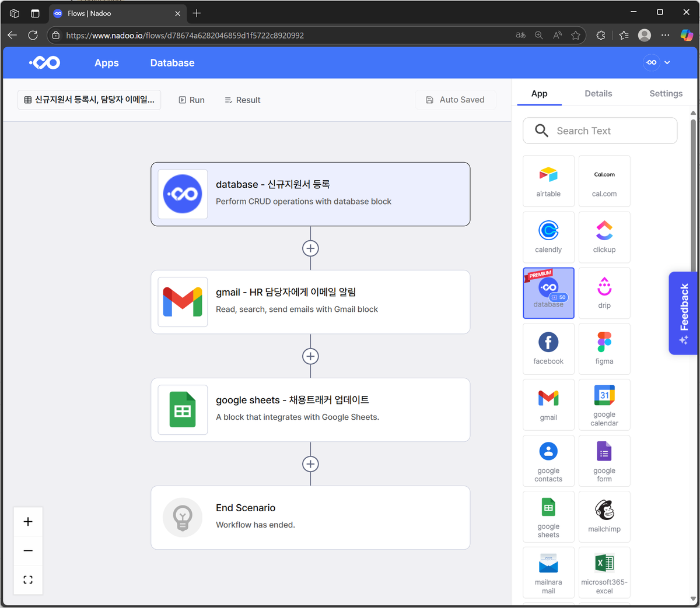Open the flow name dropdown
The width and height of the screenshot is (700, 608).
(x=89, y=100)
